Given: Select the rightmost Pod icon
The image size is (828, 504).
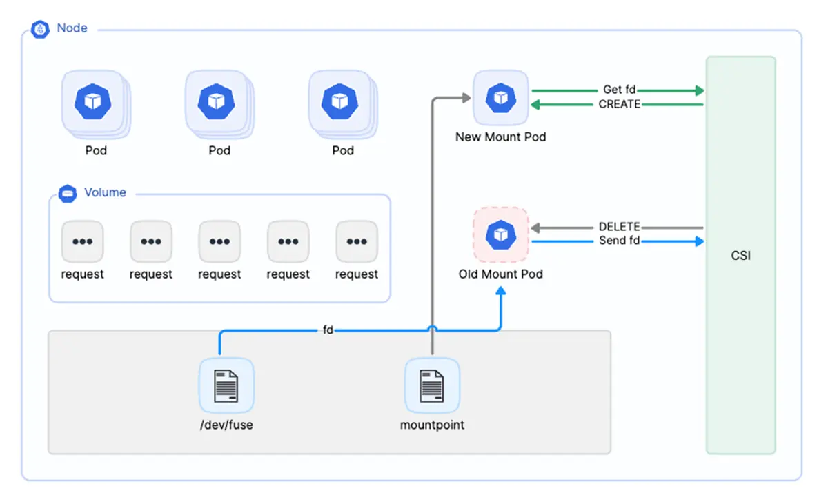Looking at the screenshot, I should click(x=339, y=102).
